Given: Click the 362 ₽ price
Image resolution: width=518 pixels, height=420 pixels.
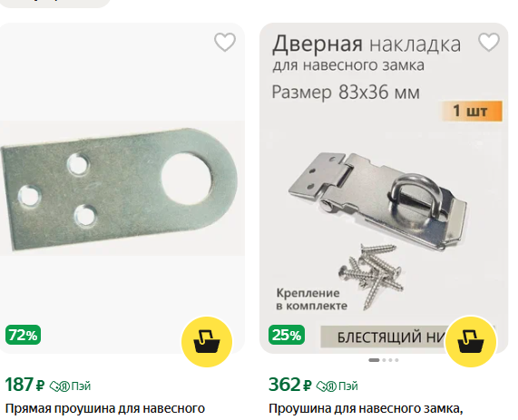Looking at the screenshot, I should [x=290, y=385].
